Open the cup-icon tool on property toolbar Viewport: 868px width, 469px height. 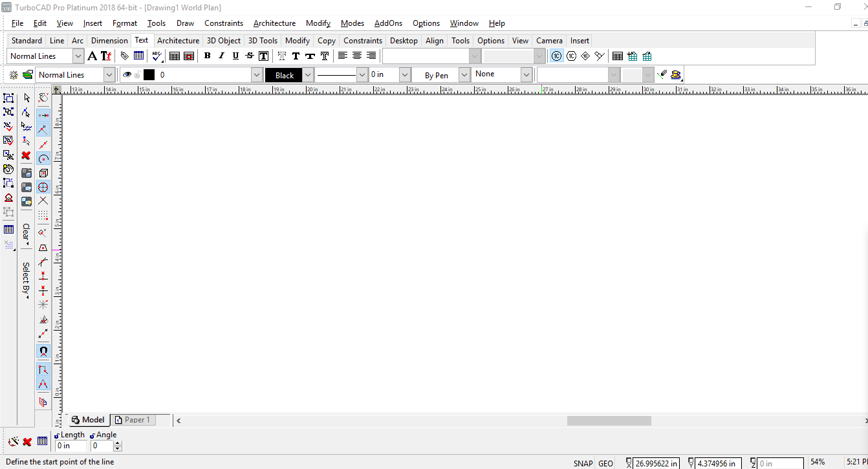tap(676, 74)
